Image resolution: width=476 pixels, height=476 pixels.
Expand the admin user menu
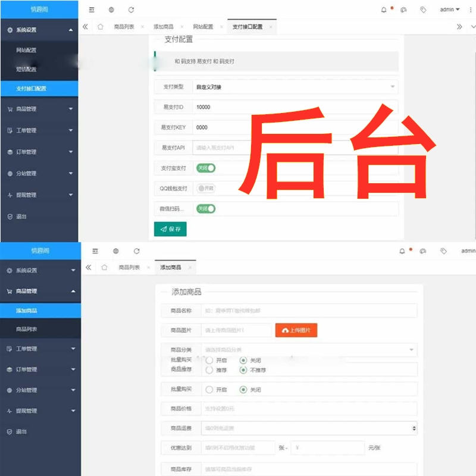pos(449,10)
